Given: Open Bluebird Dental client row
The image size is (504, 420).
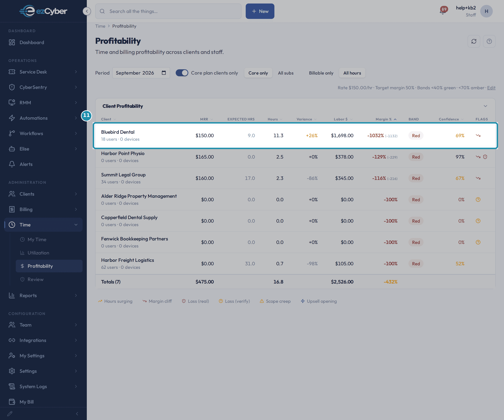Looking at the screenshot, I should coord(295,136).
